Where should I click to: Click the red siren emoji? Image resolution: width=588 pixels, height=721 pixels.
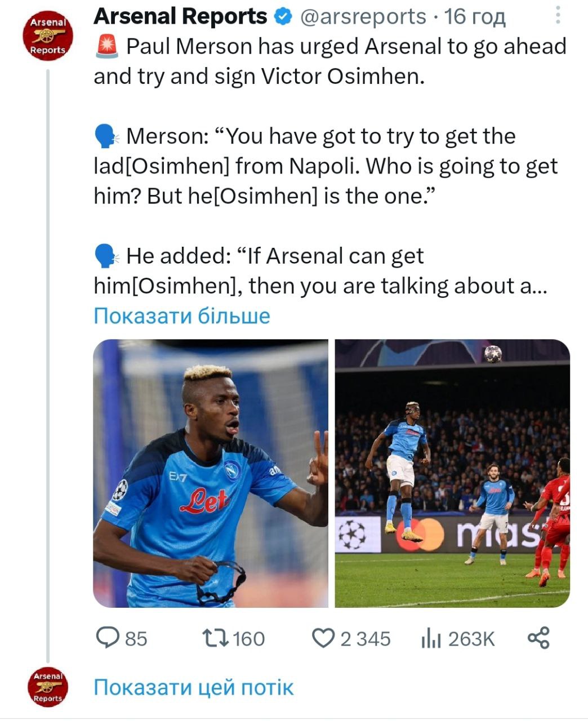pyautogui.click(x=107, y=47)
